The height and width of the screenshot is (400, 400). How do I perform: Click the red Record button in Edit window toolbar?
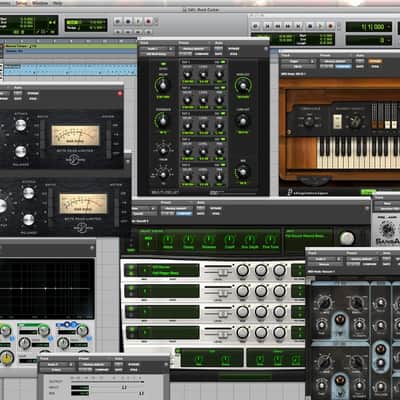(x=149, y=22)
